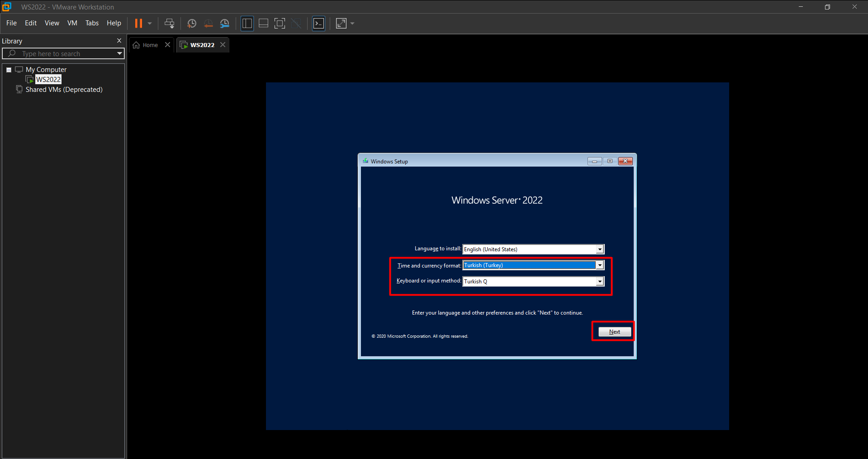Toggle the library sidebar view
Image resolution: width=868 pixels, height=459 pixels.
[247, 23]
